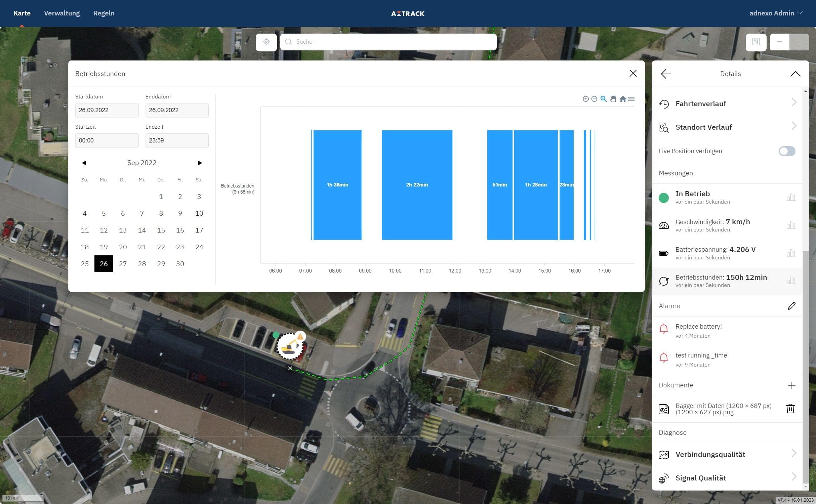Expand Signal Qualität with its chevron

coord(794,477)
